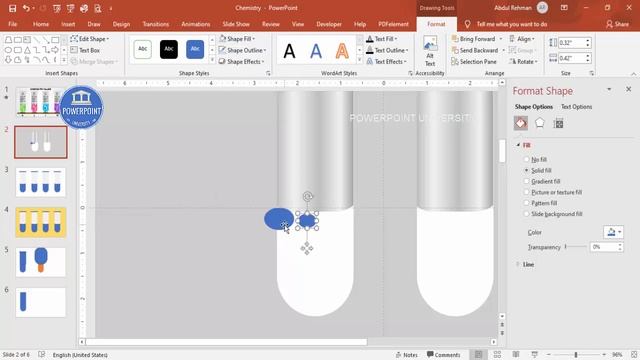Viewport: 640px width, 360px height.
Task: Open the Align dropdown
Action: (522, 39)
